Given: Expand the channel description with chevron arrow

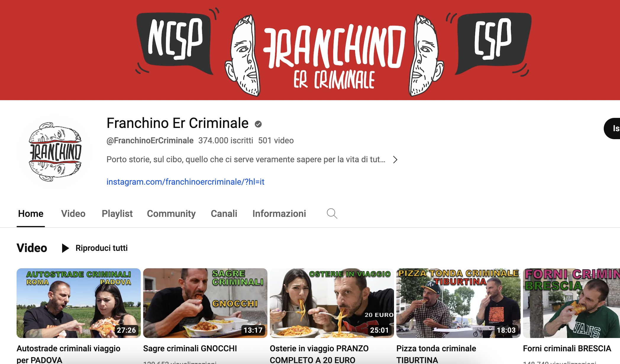Looking at the screenshot, I should pyautogui.click(x=395, y=160).
